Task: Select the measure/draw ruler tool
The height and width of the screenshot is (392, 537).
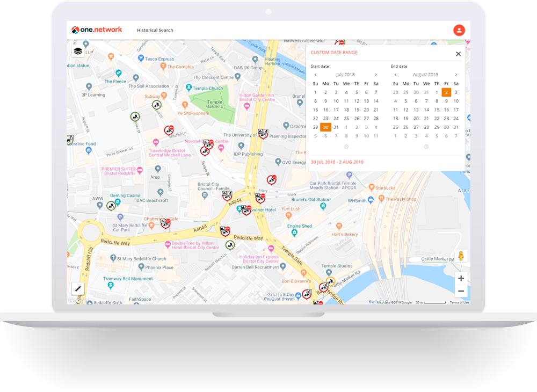Action: tap(78, 288)
